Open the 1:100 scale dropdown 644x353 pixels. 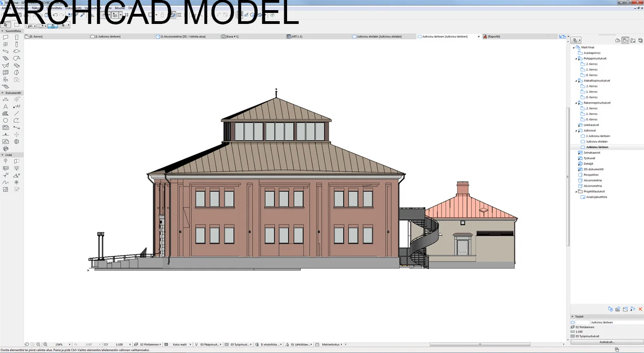(130, 344)
